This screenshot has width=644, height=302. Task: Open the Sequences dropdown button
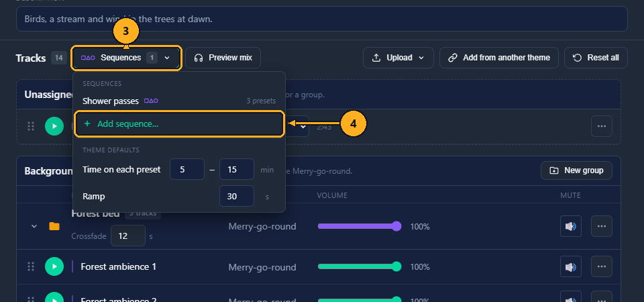pos(127,58)
